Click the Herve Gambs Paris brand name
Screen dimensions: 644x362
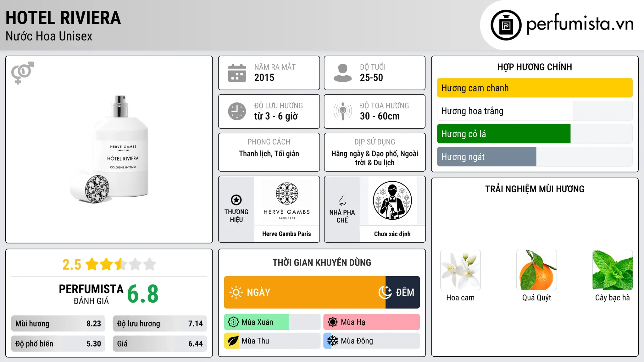click(x=286, y=234)
